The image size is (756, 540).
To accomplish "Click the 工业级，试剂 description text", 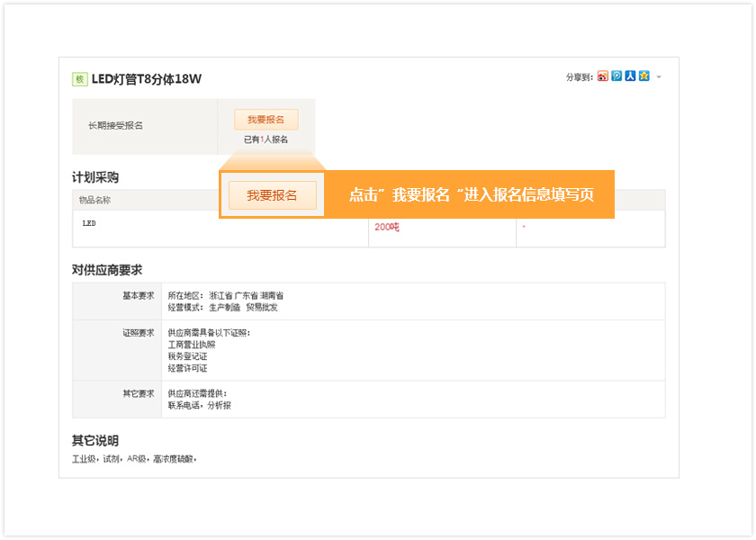I will 134,459.
